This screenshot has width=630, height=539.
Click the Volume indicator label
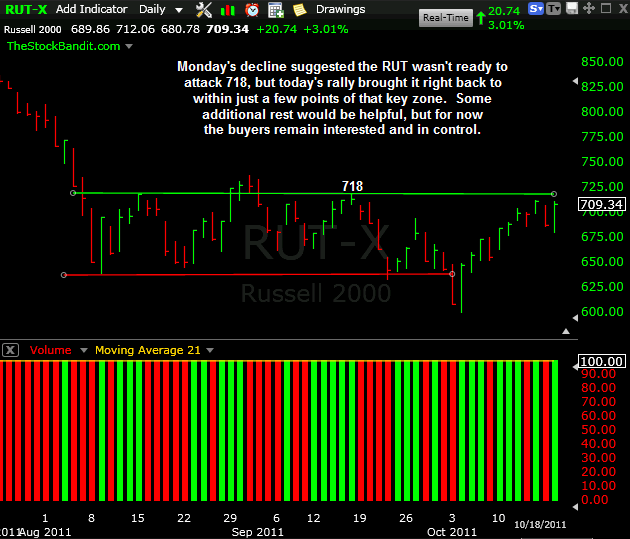[x=51, y=350]
